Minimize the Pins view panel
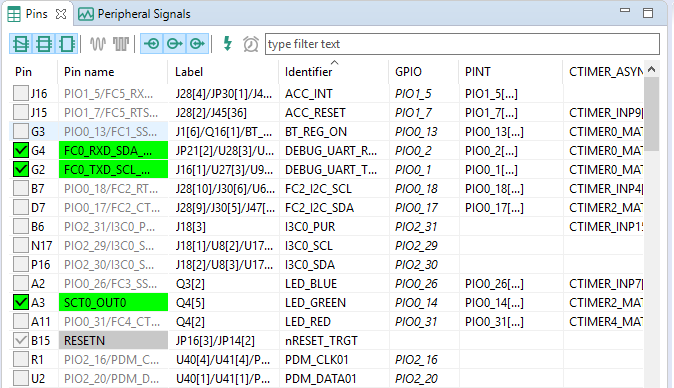This screenshot has height=388, width=674. (625, 10)
